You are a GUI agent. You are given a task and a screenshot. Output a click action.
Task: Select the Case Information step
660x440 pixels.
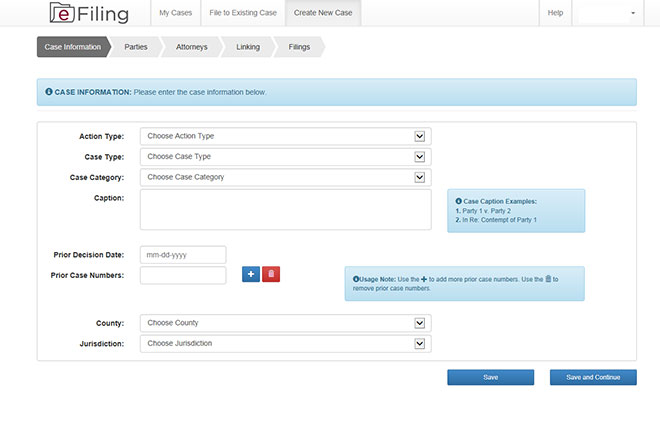(x=73, y=47)
